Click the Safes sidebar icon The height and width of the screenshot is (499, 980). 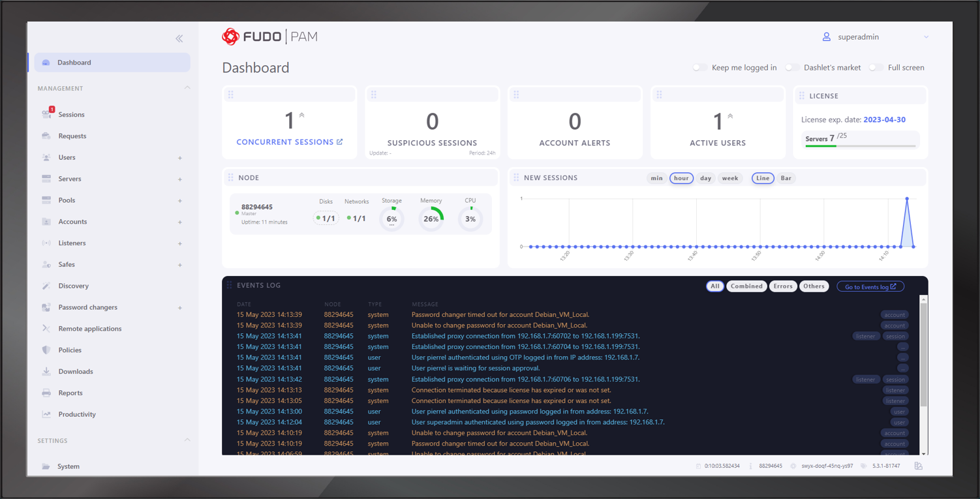pyautogui.click(x=46, y=264)
